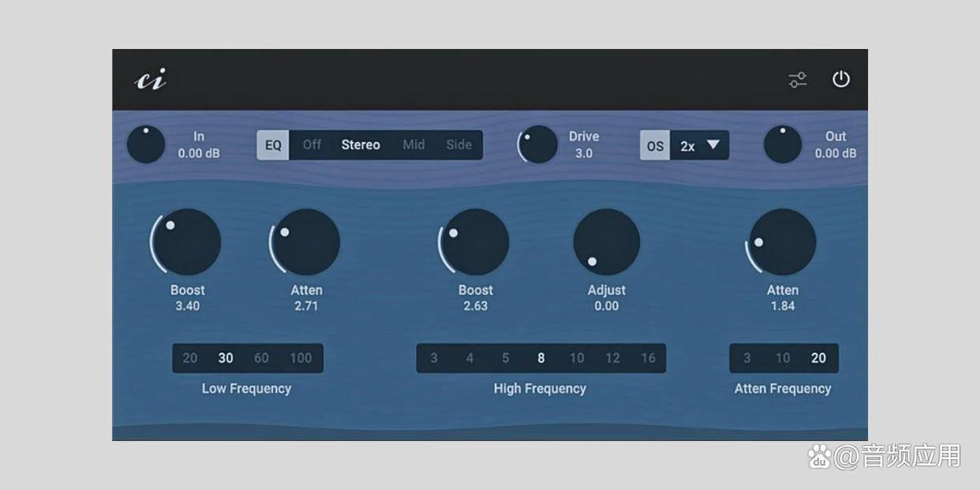Click the In gain knob
980x490 pixels.
click(x=146, y=144)
